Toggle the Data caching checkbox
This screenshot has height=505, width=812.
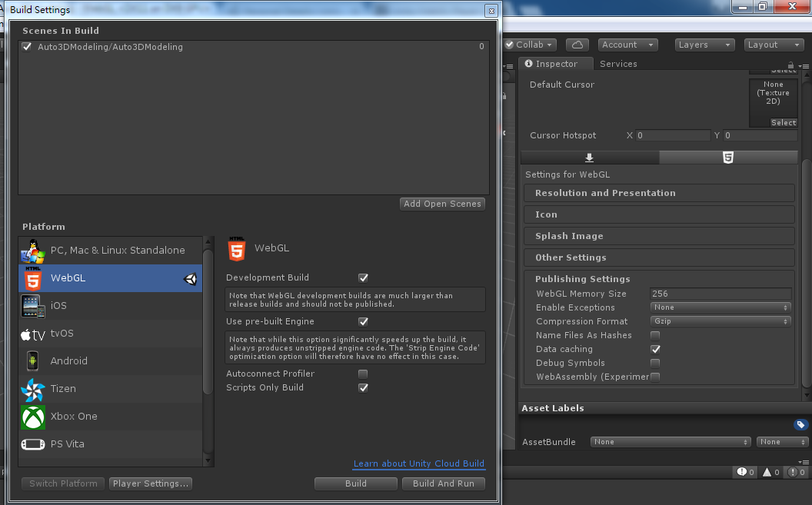pos(655,349)
